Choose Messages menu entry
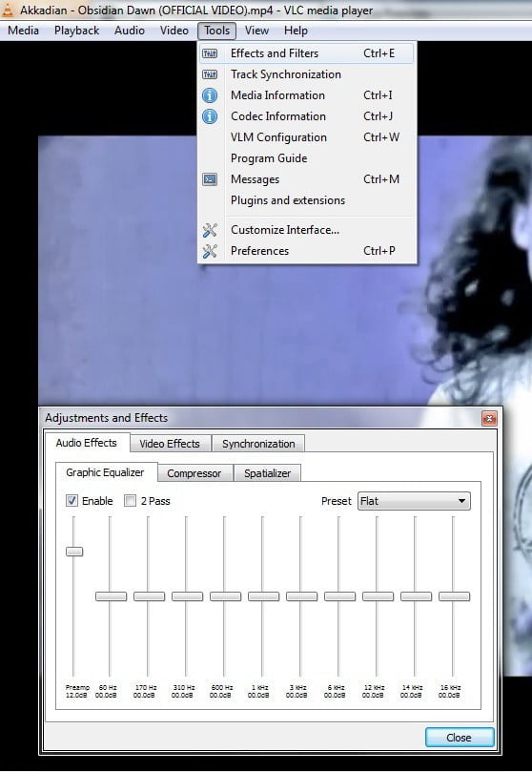This screenshot has width=532, height=772. point(307,179)
